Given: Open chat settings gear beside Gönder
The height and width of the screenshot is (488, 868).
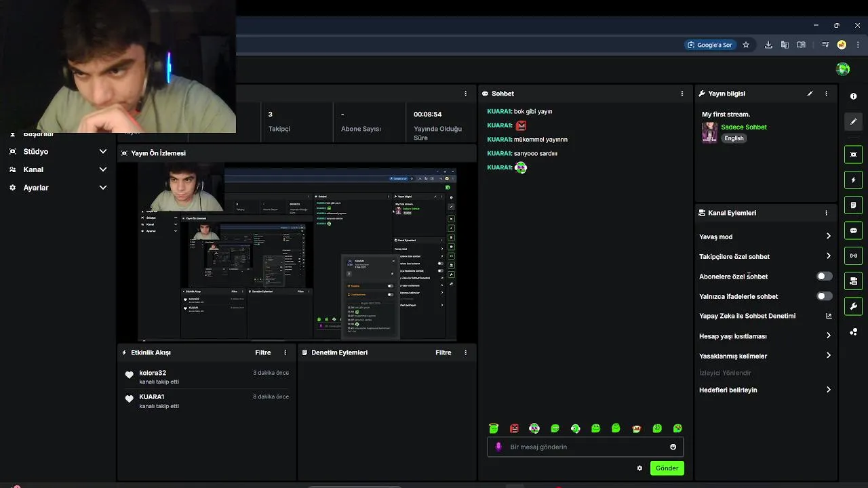Looking at the screenshot, I should (x=639, y=468).
